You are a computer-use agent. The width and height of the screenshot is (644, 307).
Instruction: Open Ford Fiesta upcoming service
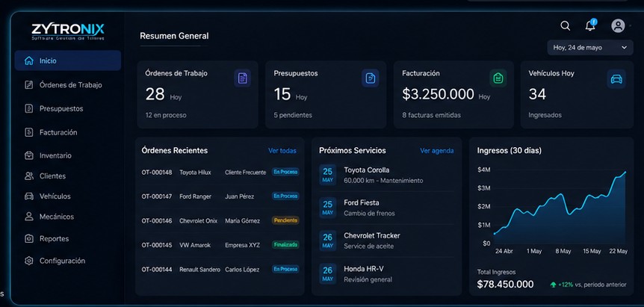(x=387, y=208)
